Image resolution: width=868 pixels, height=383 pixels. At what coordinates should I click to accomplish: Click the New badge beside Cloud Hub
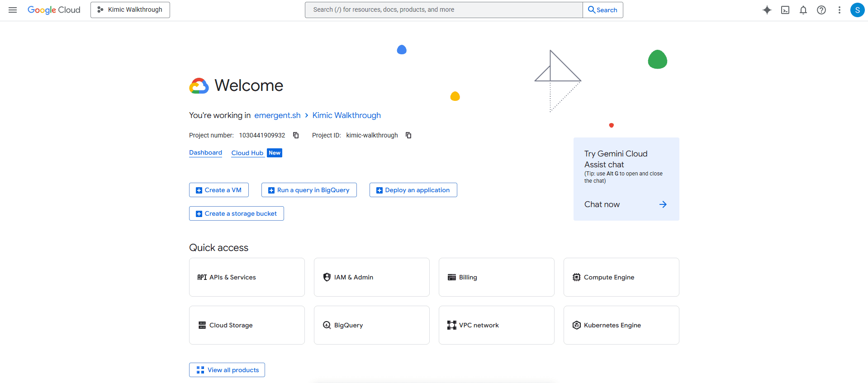pyautogui.click(x=275, y=153)
